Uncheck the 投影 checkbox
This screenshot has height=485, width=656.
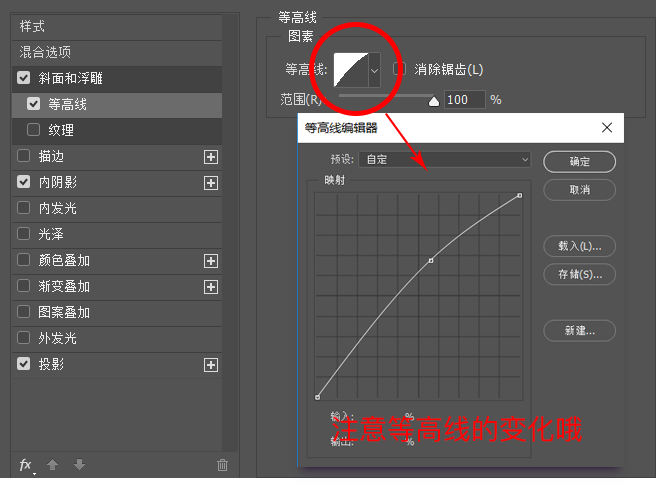(x=24, y=363)
